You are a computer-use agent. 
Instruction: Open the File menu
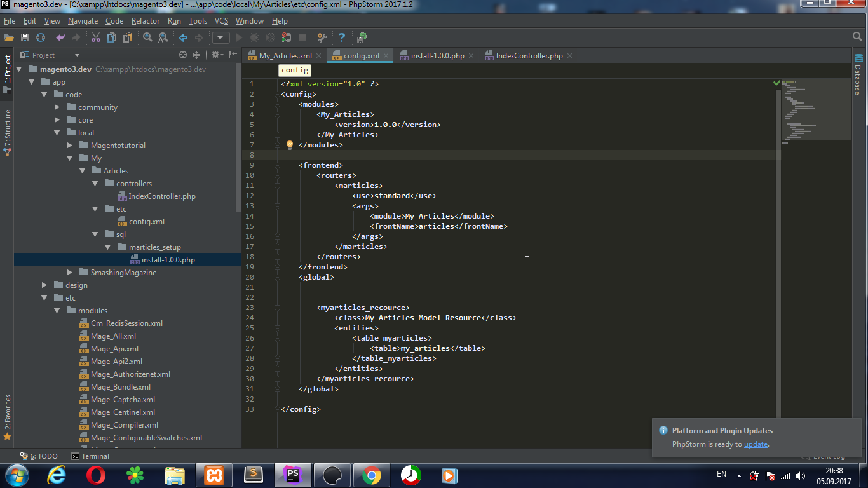click(10, 21)
